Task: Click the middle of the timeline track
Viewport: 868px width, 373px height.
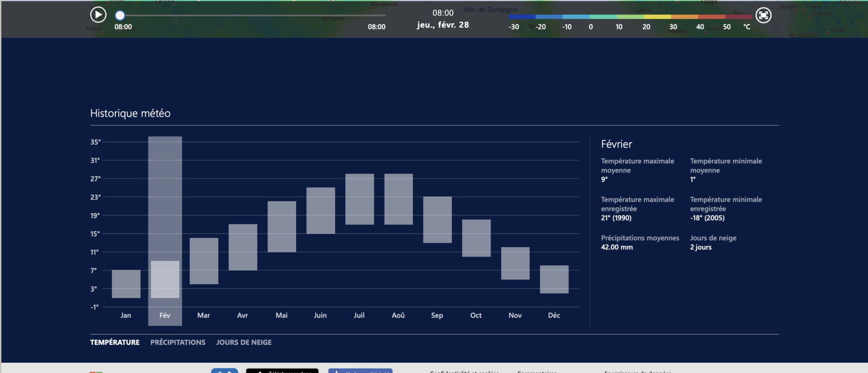Action: pos(253,16)
